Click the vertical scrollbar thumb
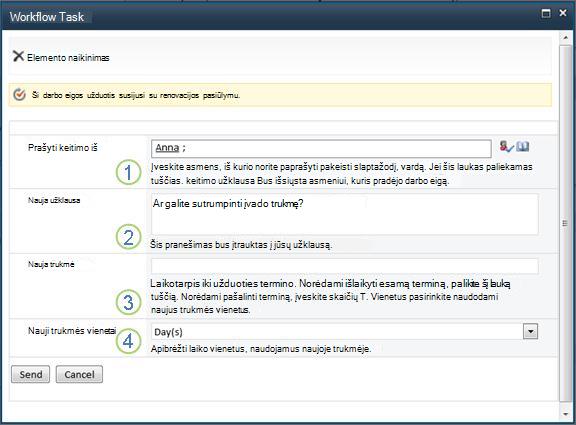Viewport: 576px width, 425px height. tap(565, 223)
